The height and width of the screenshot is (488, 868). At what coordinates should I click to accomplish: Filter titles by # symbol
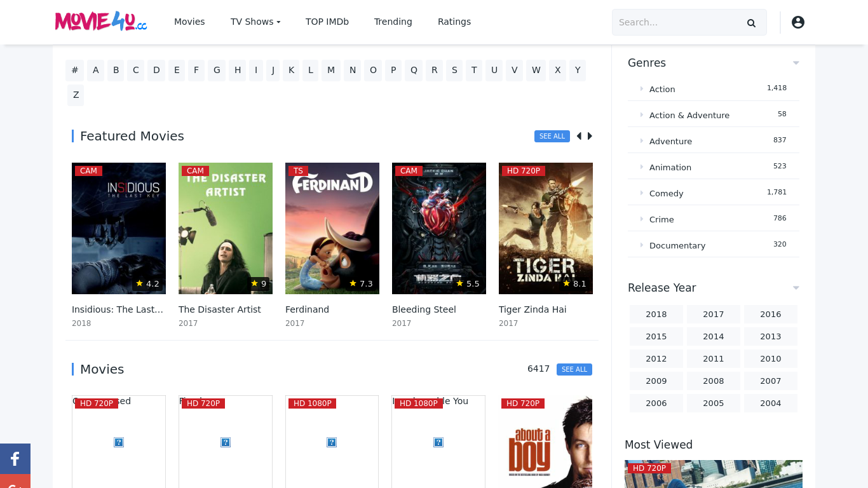click(x=75, y=71)
